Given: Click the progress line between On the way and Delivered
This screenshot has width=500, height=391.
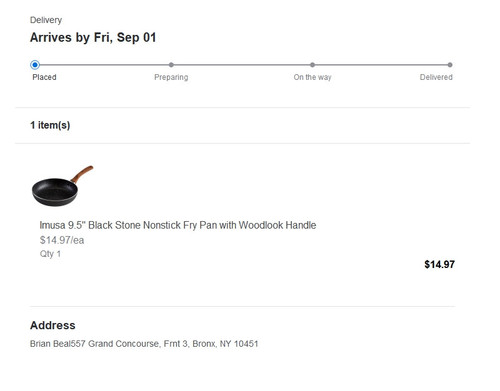Looking at the screenshot, I should coord(381,65).
